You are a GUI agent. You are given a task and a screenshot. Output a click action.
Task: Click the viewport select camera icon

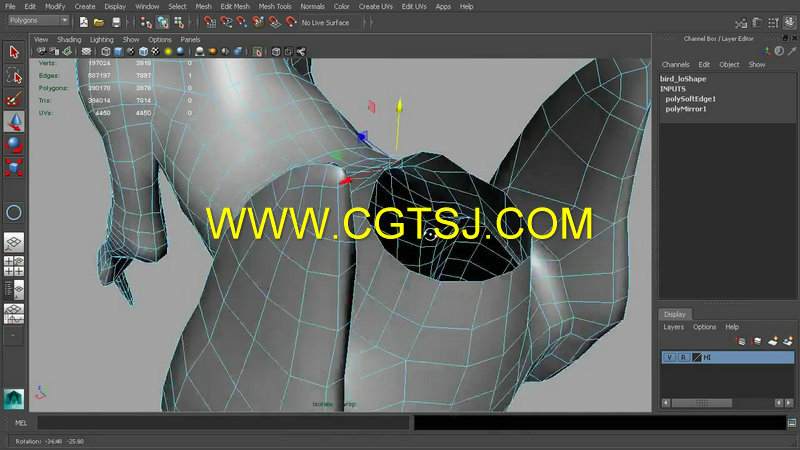tap(42, 52)
